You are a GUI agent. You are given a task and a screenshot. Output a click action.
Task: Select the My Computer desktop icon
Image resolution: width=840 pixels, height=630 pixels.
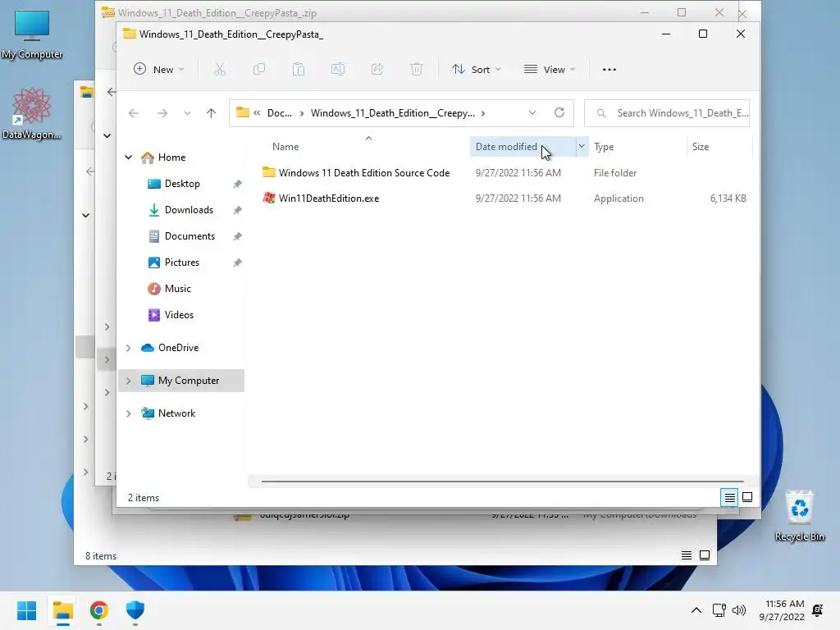[32, 33]
